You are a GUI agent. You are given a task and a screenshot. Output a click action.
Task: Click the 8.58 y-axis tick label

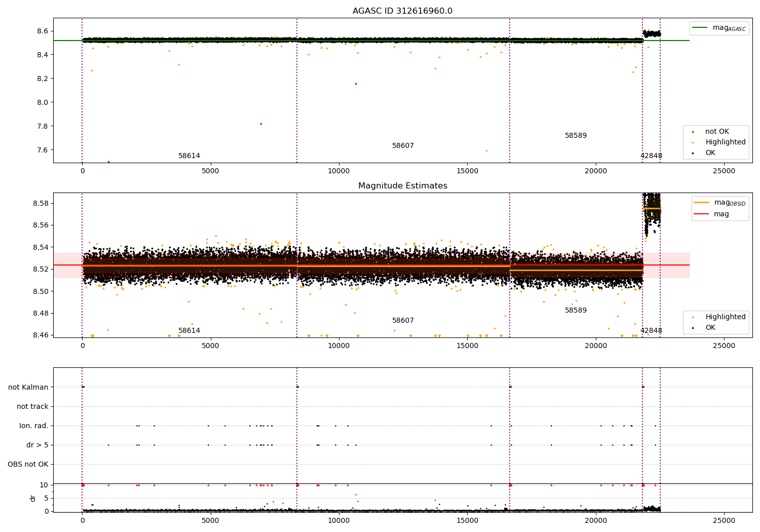pyautogui.click(x=40, y=204)
